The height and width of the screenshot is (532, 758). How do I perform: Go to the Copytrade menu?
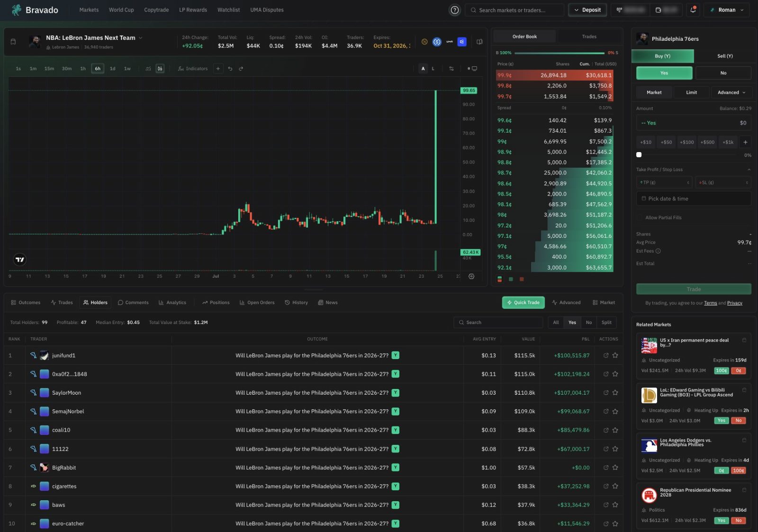pyautogui.click(x=156, y=10)
